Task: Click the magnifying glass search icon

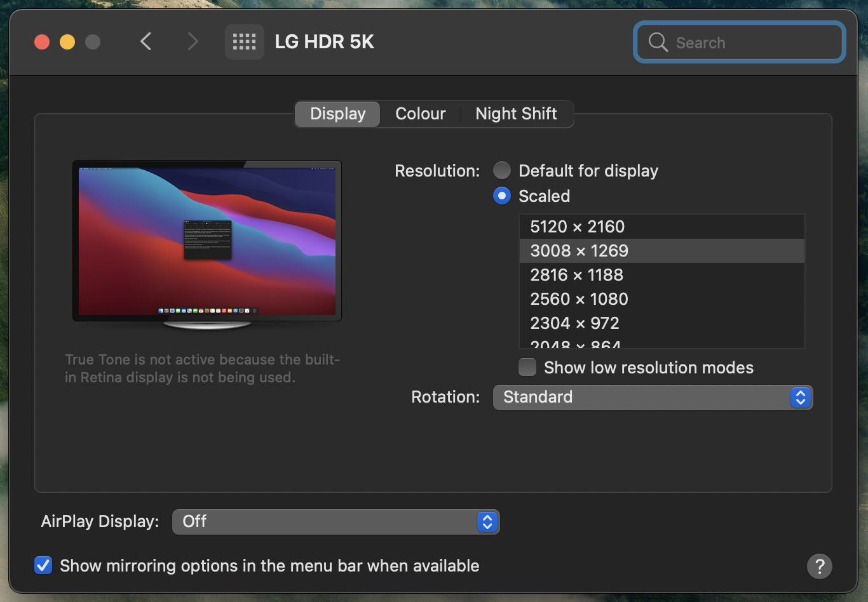Action: point(658,43)
